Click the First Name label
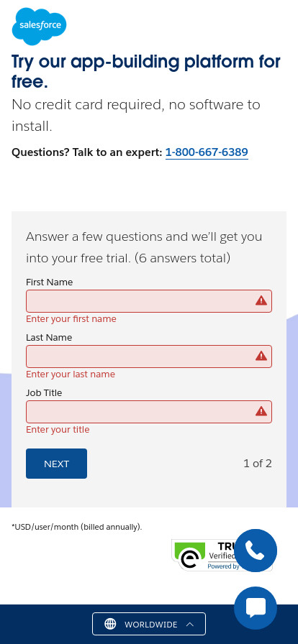Viewport: 298px width, 644px height. [x=50, y=282]
